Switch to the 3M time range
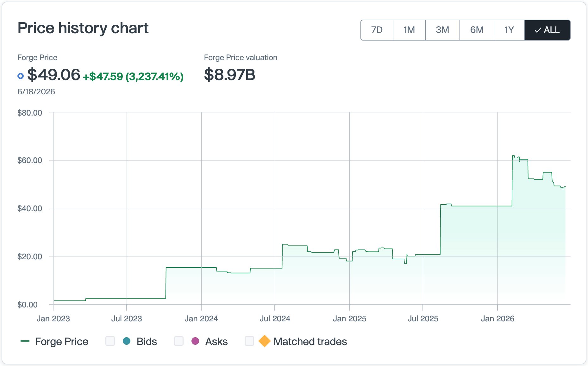The height and width of the screenshot is (366, 588). click(x=442, y=30)
